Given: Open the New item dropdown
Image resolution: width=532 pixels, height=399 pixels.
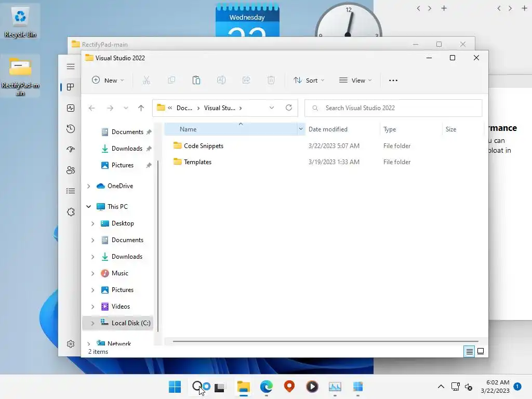Looking at the screenshot, I should pos(108,81).
